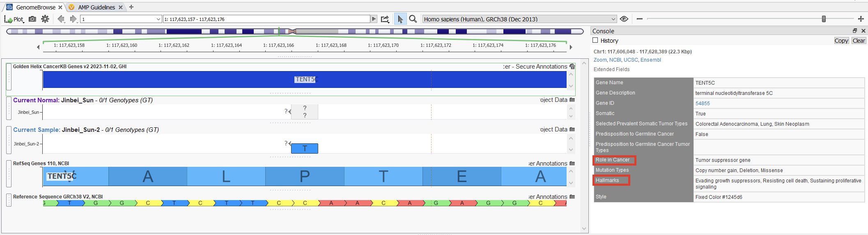Click the Clear button in Console
This screenshot has width=868, height=235.
pos(859,41)
